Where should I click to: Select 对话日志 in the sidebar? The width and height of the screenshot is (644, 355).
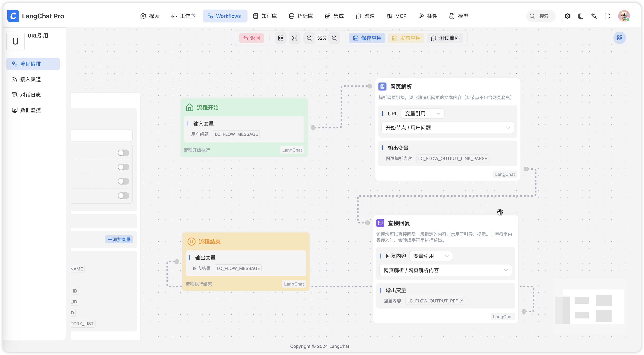(x=30, y=95)
